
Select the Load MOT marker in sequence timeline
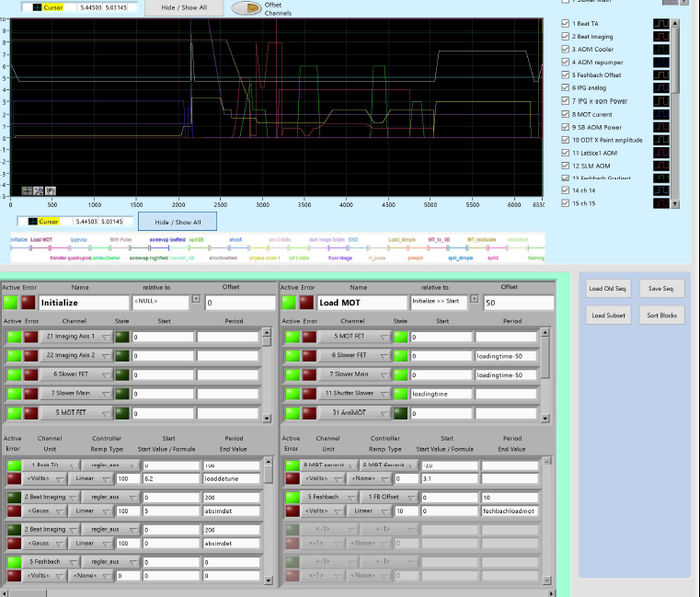[x=41, y=239]
